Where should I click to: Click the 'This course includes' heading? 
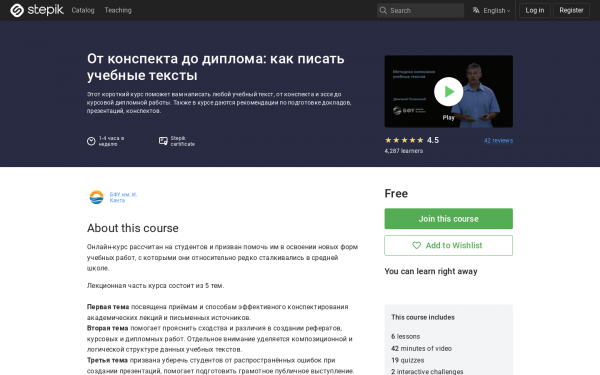[423, 317]
